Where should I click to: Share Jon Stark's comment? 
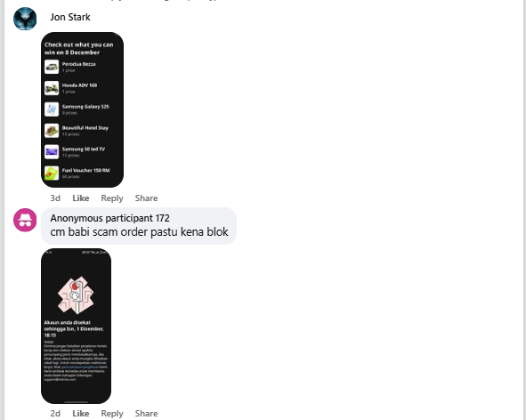click(146, 198)
